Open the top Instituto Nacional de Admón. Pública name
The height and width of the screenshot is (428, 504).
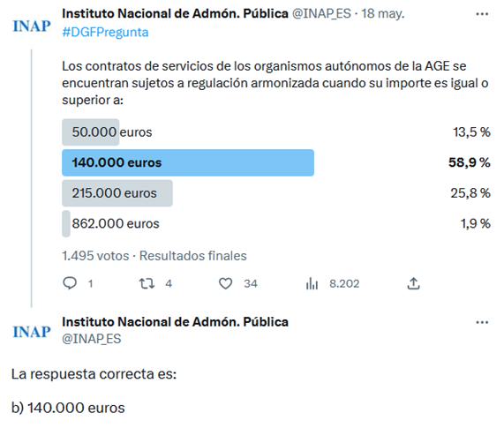point(175,13)
